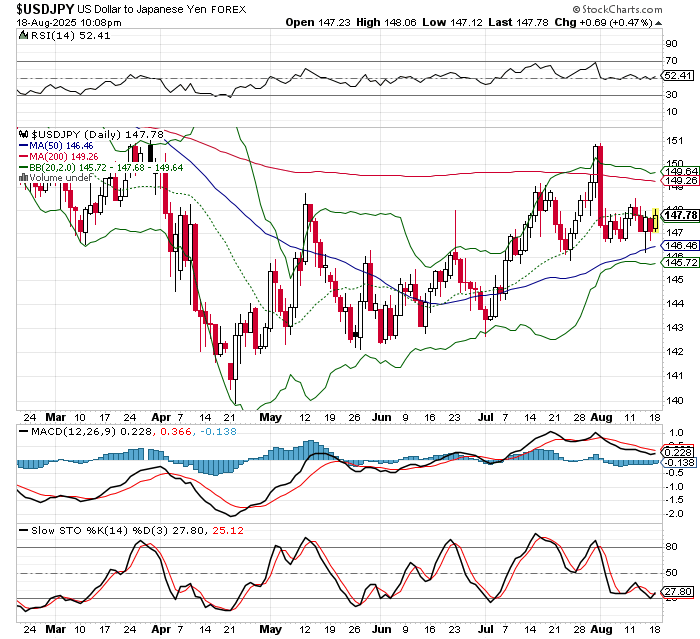Click the MA(200) 149.26 legend entry
This screenshot has height=639, width=700.
coord(61,155)
